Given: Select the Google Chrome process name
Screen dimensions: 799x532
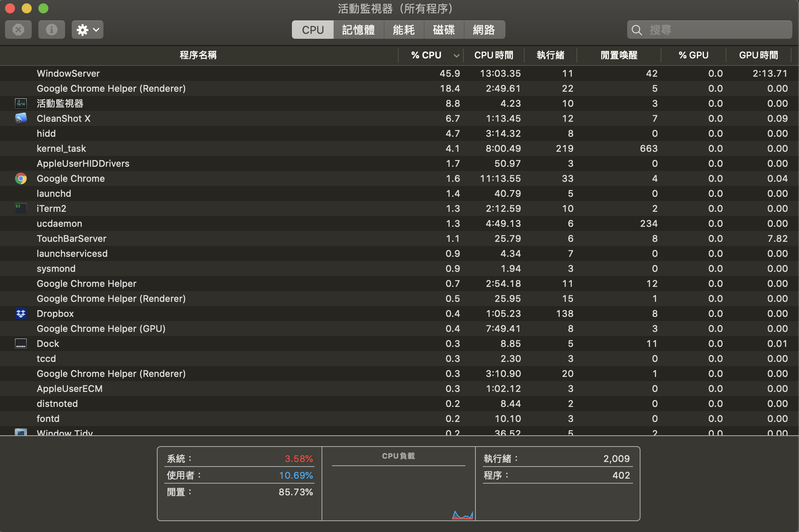Looking at the screenshot, I should [x=70, y=178].
